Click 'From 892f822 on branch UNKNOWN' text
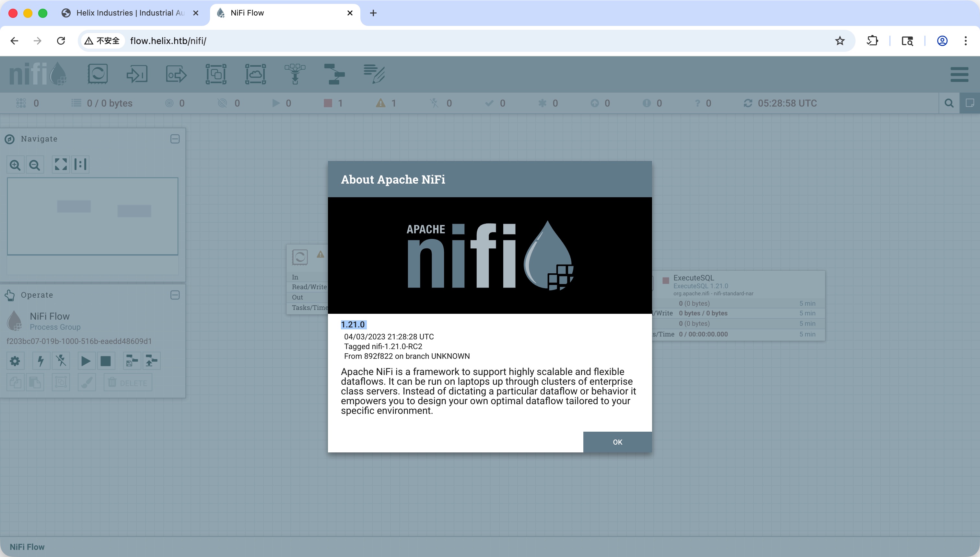The width and height of the screenshot is (980, 557). [x=406, y=356]
